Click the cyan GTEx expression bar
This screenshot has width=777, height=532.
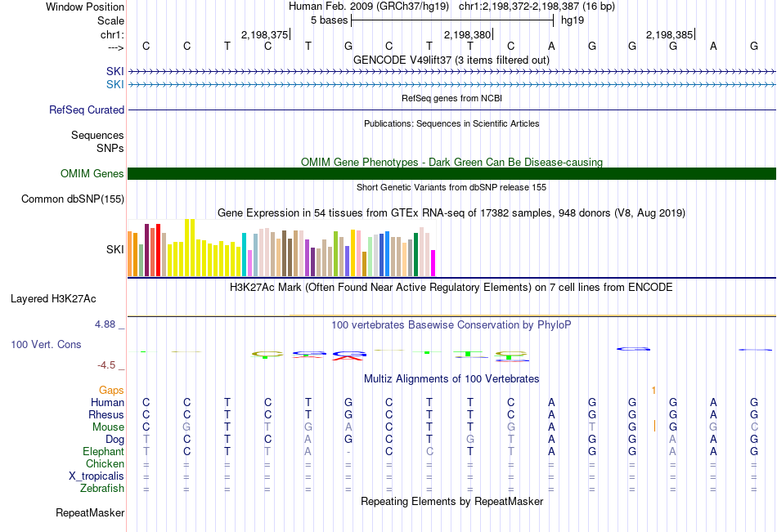pos(244,254)
